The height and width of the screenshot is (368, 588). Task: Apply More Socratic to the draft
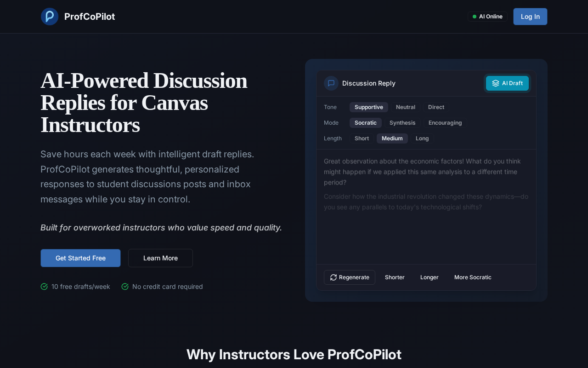[473, 277]
